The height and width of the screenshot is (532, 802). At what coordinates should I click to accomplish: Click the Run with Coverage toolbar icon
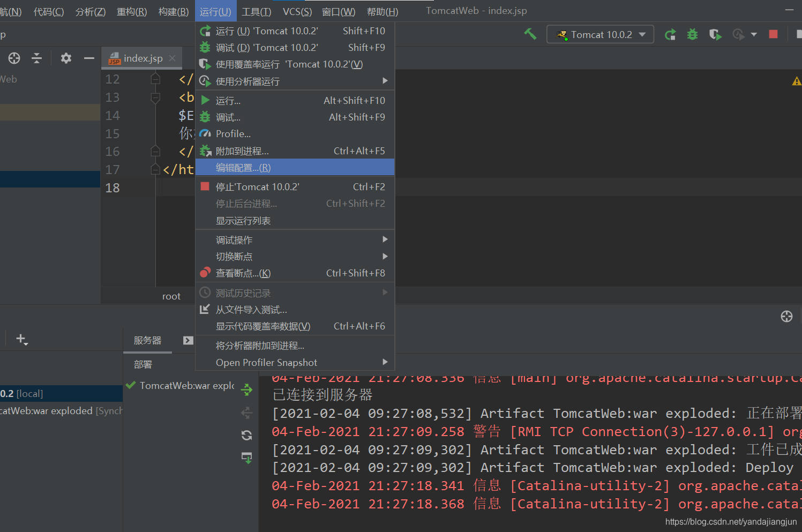[715, 34]
